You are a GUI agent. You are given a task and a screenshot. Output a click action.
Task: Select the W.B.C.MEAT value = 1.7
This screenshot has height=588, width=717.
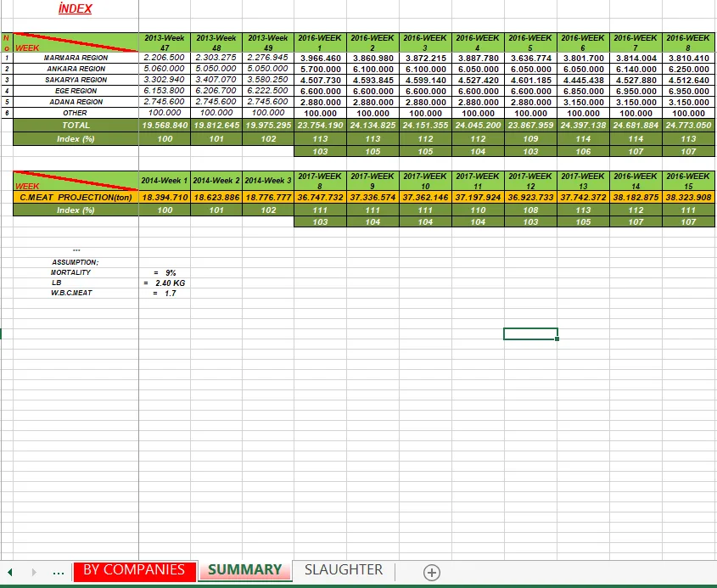(x=165, y=294)
